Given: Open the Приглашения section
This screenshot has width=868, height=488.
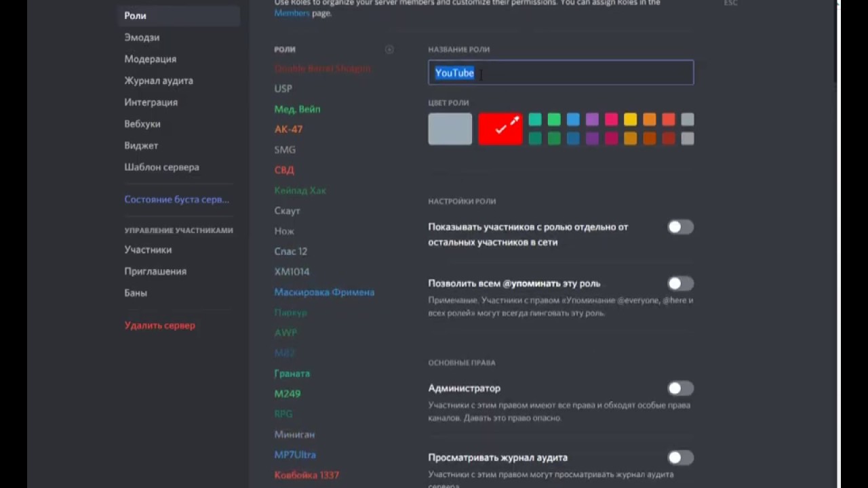Looking at the screenshot, I should pyautogui.click(x=155, y=271).
